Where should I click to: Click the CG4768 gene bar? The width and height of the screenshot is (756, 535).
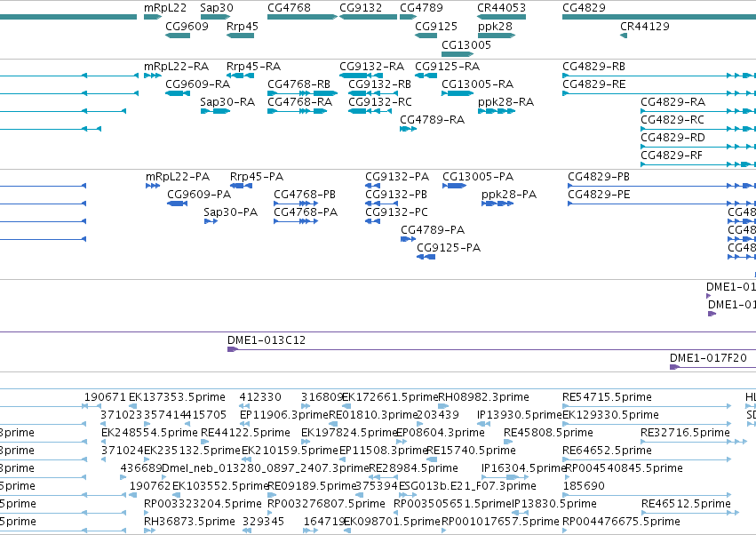coord(302,17)
